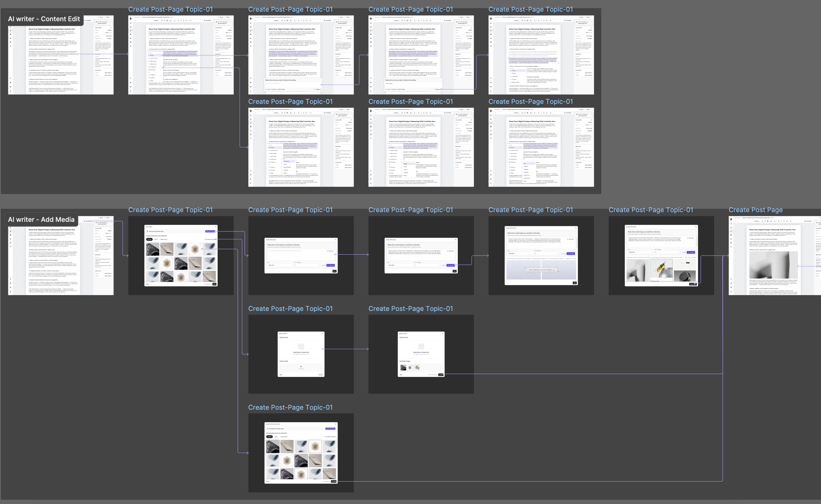Select the VISION brand tab in Add Media dialog
The height and width of the screenshot is (504, 821).
(150, 240)
